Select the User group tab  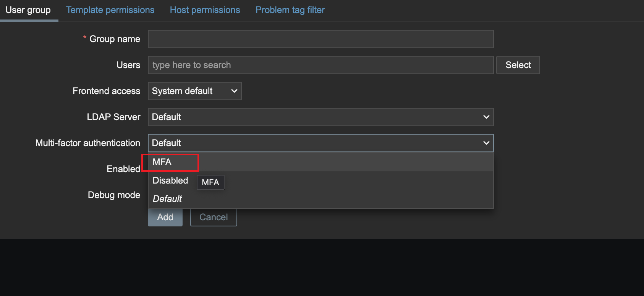28,10
